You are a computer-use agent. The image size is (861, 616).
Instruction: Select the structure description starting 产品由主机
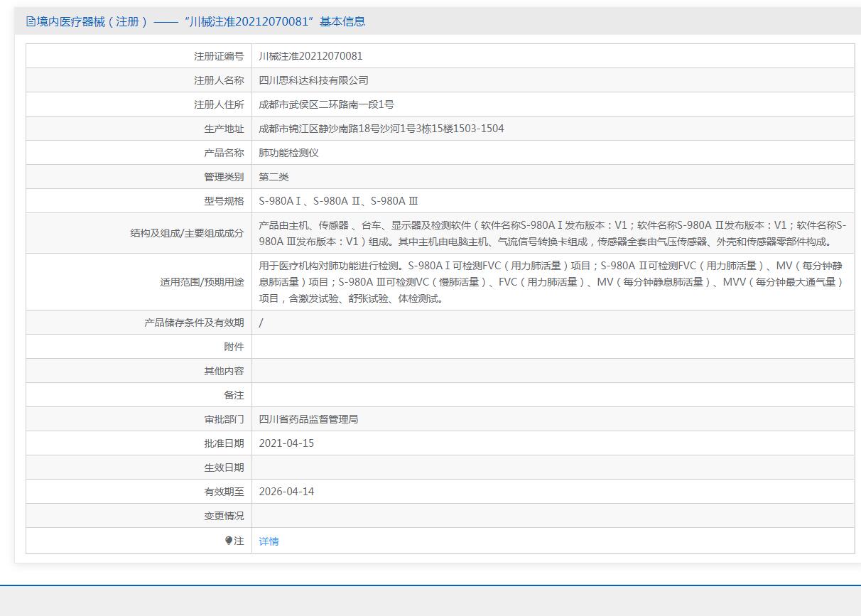click(x=553, y=233)
